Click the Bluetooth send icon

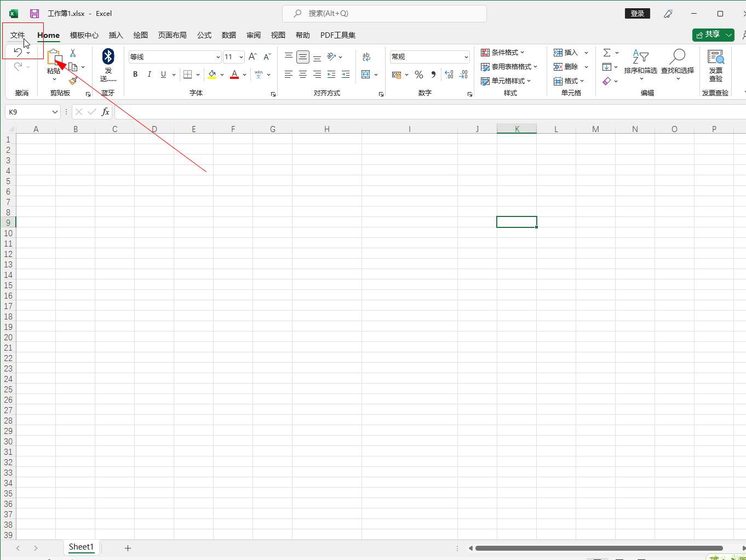point(108,57)
